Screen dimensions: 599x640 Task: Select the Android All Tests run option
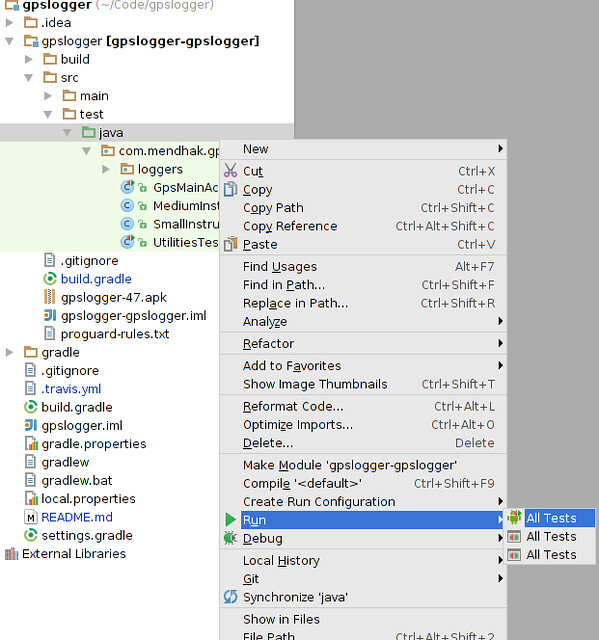click(550, 518)
